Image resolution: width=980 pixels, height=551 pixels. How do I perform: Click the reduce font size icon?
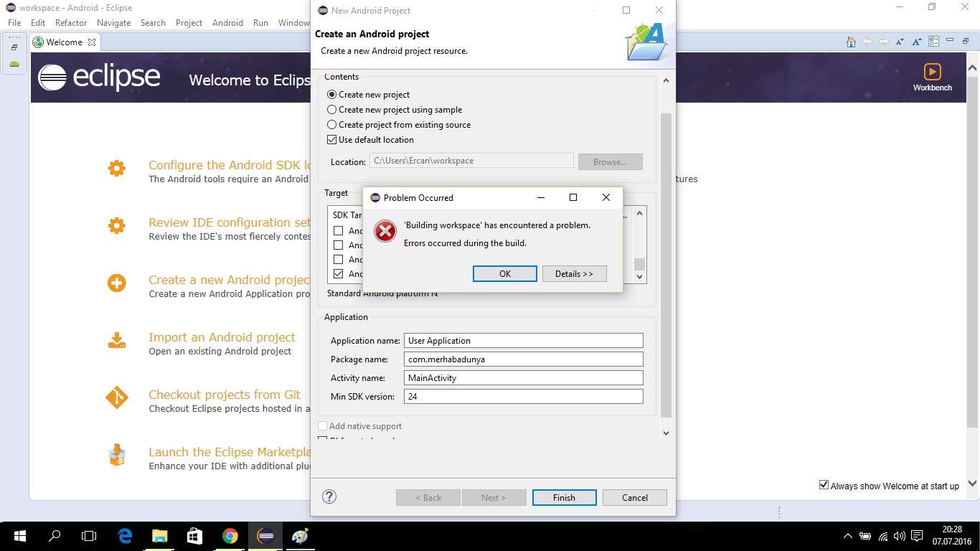tap(900, 42)
